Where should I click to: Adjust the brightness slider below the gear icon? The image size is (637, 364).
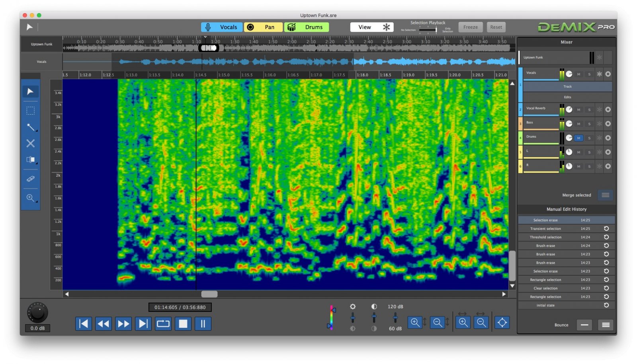[x=353, y=318]
